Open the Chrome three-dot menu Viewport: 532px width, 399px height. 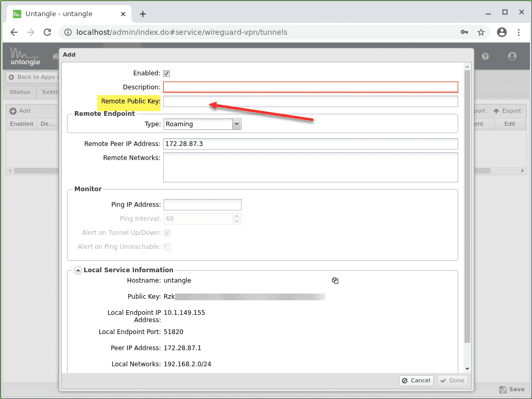[518, 32]
